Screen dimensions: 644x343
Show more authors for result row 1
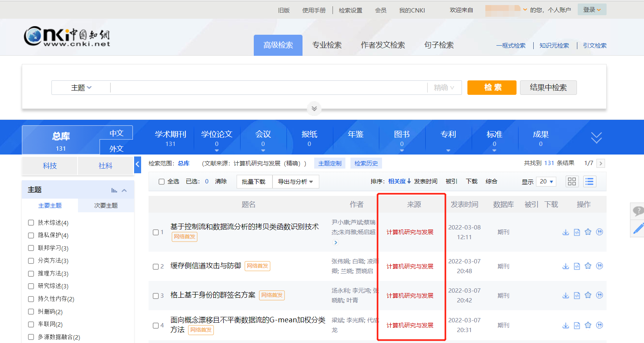coord(336,242)
